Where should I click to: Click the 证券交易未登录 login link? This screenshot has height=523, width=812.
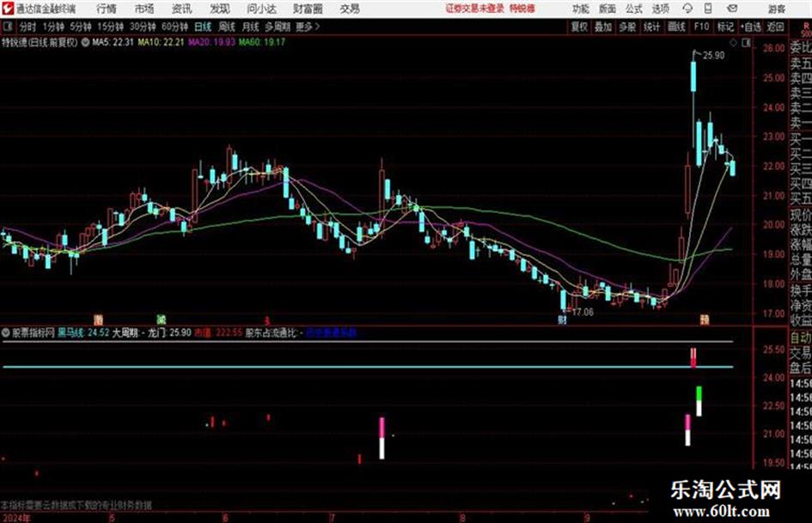click(475, 9)
